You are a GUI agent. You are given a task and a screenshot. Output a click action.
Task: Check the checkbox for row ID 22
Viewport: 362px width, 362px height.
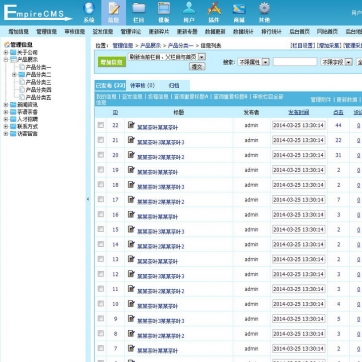tap(101, 125)
